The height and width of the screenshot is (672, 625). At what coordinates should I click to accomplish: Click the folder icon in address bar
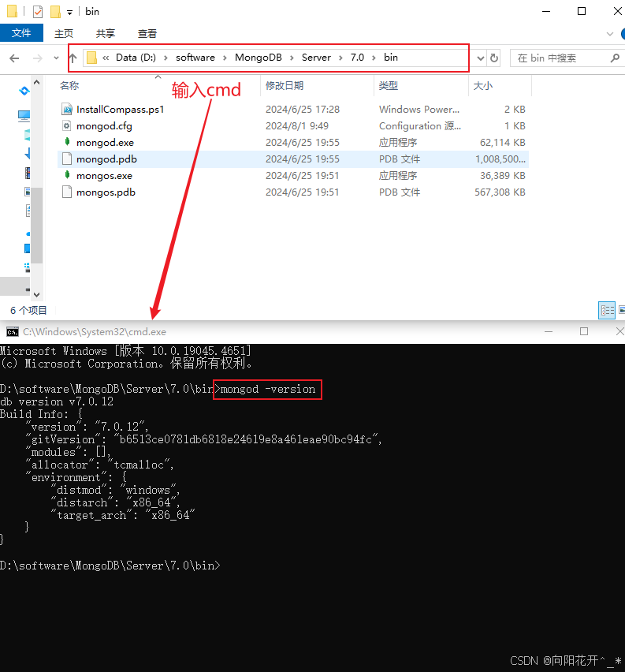[x=91, y=58]
